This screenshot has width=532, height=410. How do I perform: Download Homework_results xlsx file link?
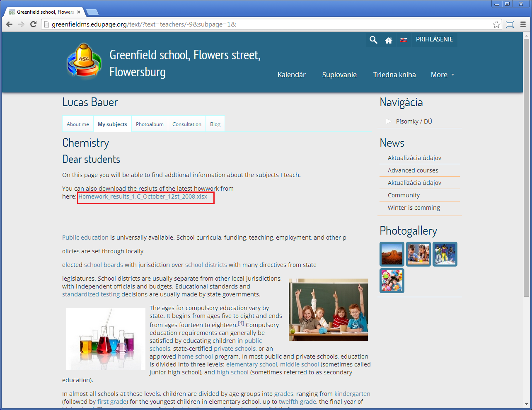point(143,197)
